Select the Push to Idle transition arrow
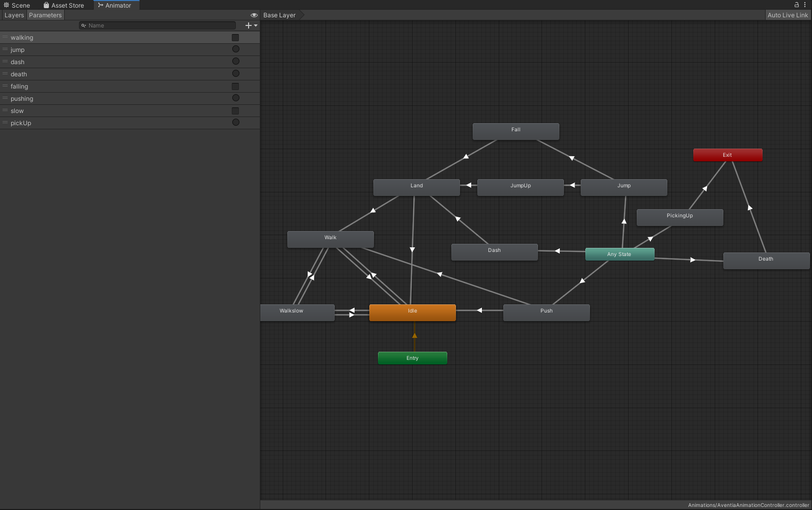The height and width of the screenshot is (510, 812). [x=479, y=310]
